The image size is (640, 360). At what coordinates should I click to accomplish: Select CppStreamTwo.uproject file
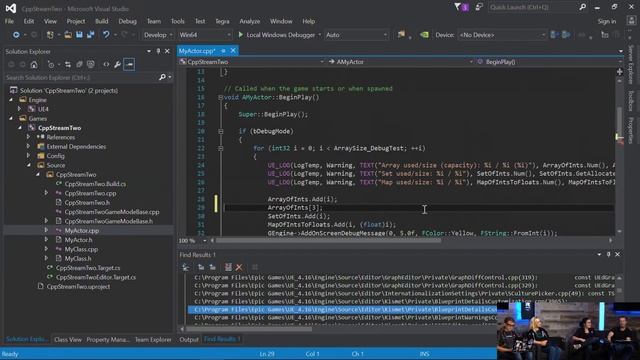click(x=78, y=287)
